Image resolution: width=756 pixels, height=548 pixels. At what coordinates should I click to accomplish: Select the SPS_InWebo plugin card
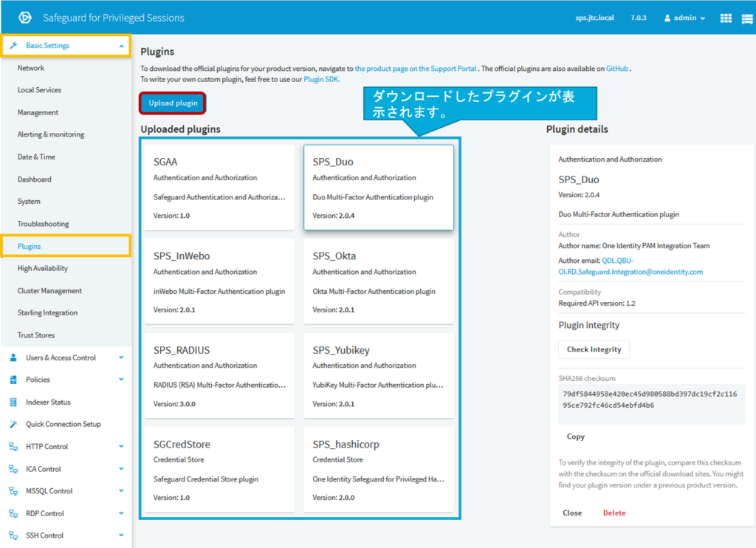pyautogui.click(x=219, y=281)
